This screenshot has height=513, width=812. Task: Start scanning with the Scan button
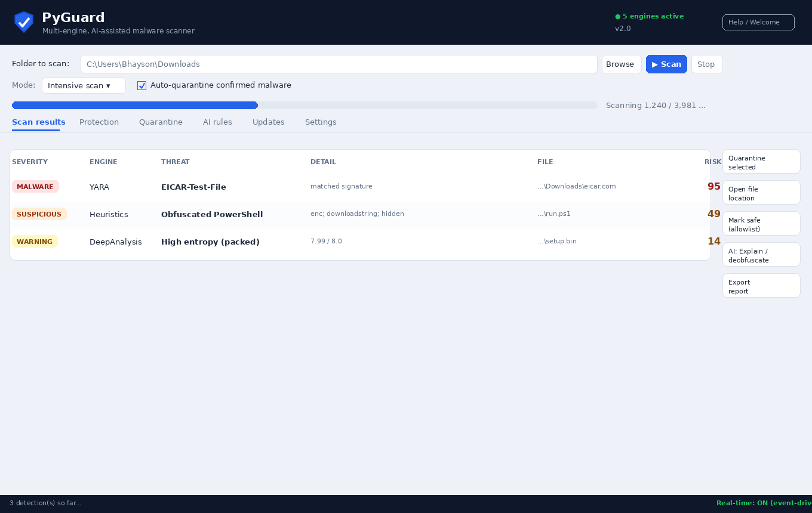pyautogui.click(x=666, y=64)
